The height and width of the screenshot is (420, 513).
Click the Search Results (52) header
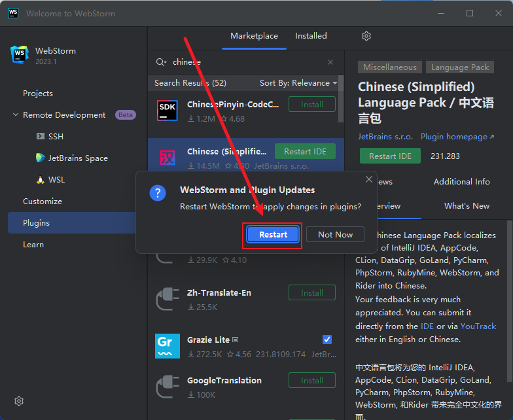coord(190,83)
